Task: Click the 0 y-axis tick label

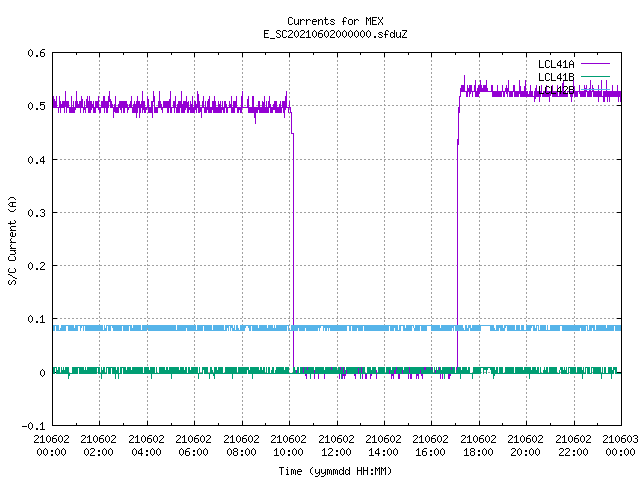Action: tap(42, 373)
